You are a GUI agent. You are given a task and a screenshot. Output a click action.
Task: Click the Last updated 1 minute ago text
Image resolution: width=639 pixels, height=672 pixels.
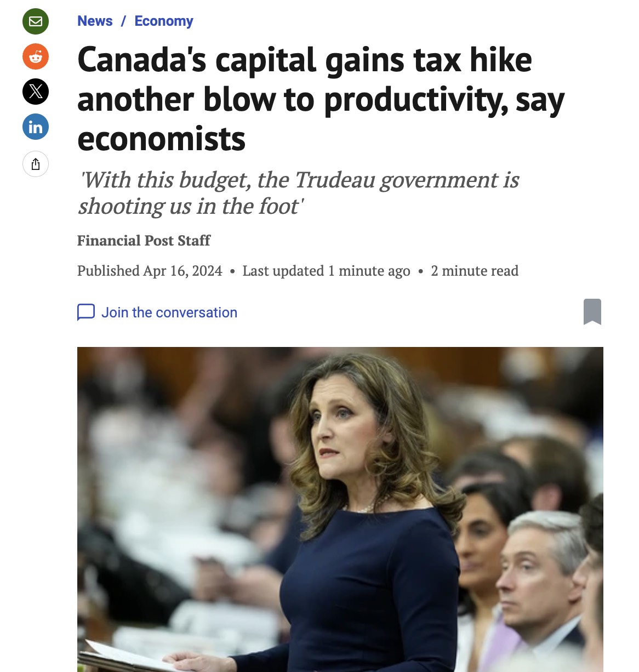point(326,271)
